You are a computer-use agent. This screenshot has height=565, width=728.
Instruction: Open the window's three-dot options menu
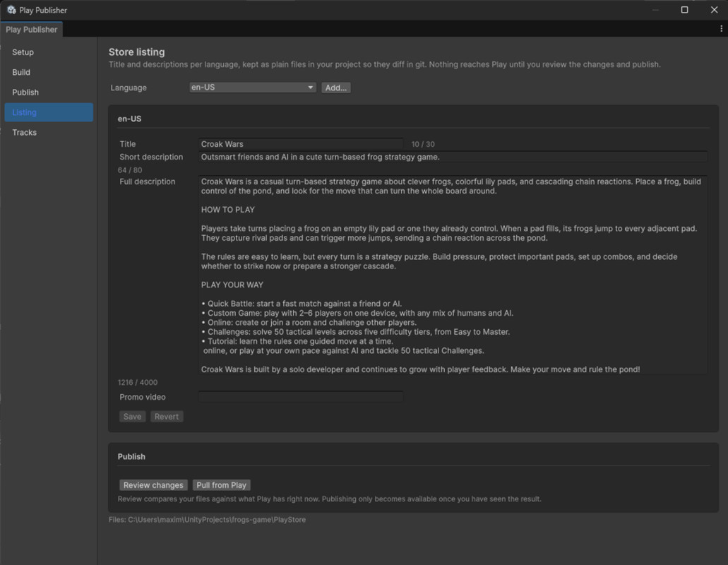(x=721, y=29)
